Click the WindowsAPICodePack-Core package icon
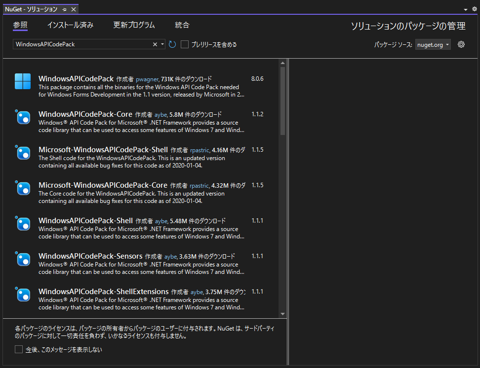Viewport: 480px width, 368px height. [x=23, y=117]
